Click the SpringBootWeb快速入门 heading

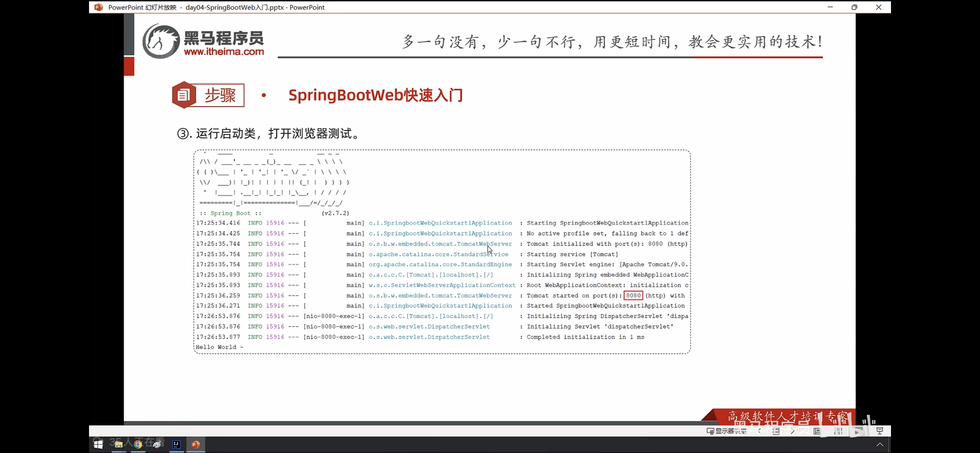click(x=375, y=95)
